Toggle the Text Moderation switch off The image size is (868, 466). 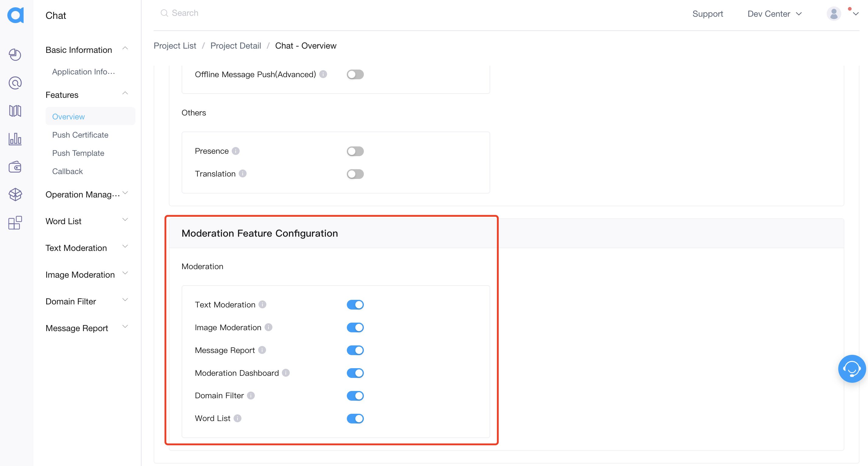click(x=355, y=304)
